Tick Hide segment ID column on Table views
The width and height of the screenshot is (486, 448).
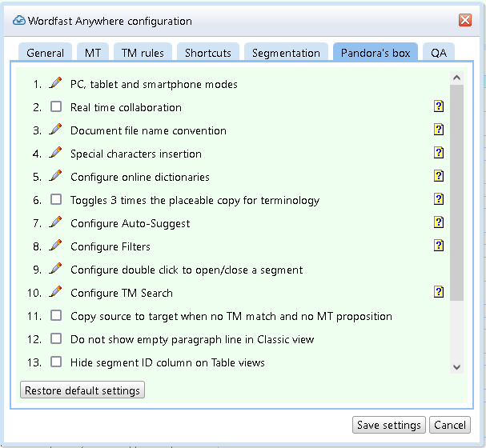[56, 362]
